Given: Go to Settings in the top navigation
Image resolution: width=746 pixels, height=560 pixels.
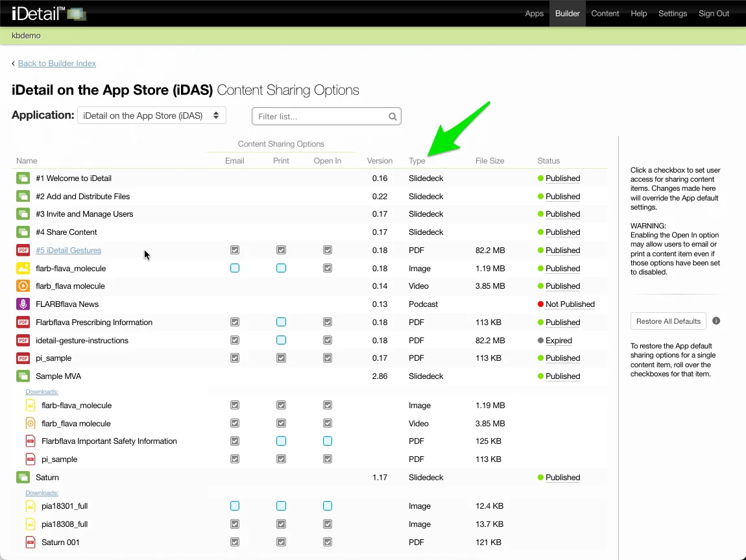Looking at the screenshot, I should [x=672, y=14].
